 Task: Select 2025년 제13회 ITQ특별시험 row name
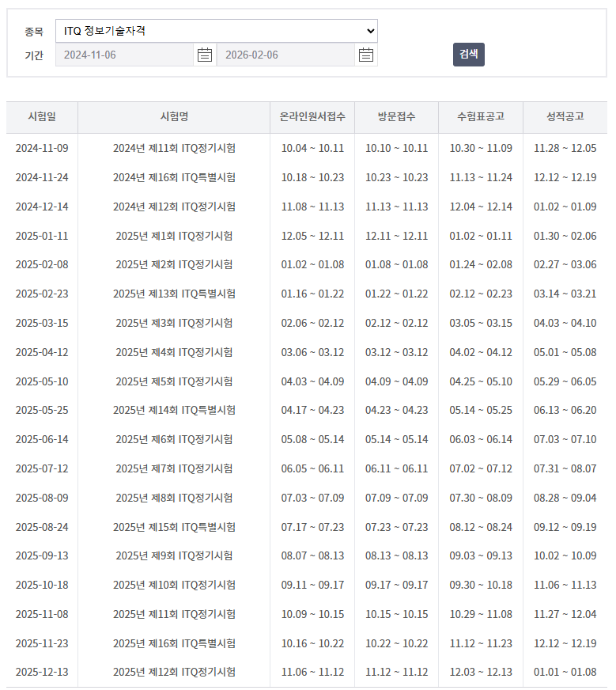coord(174,294)
